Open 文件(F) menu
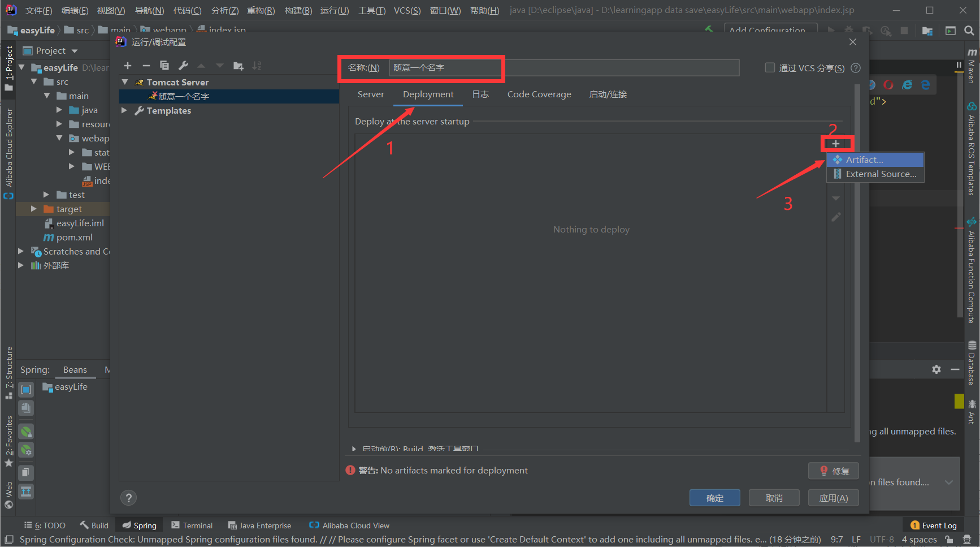980x547 pixels. tap(38, 11)
